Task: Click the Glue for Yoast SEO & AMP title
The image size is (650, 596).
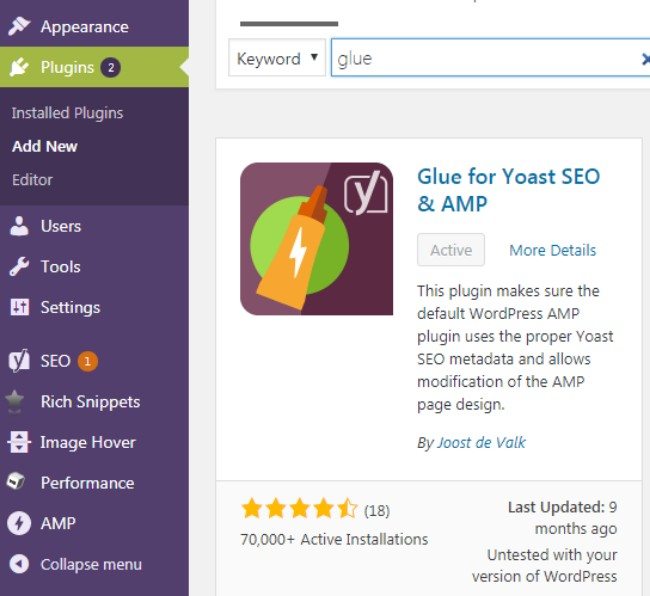Action: 509,190
